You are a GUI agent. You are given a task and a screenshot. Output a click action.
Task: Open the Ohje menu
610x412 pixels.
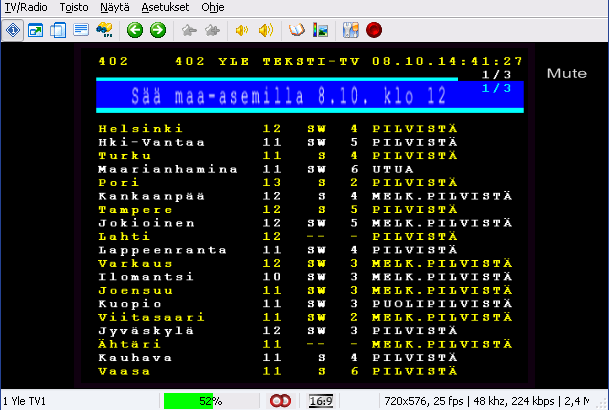(x=213, y=7)
